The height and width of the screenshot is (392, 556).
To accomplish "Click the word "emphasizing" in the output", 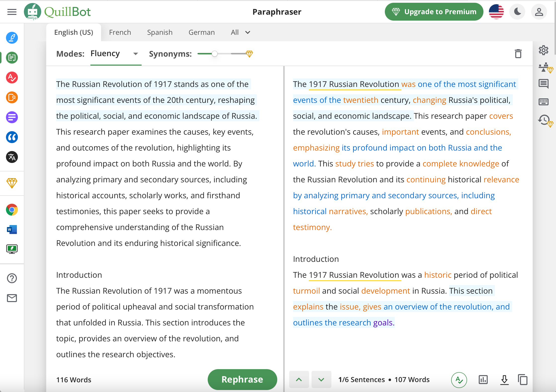I will [x=316, y=148].
